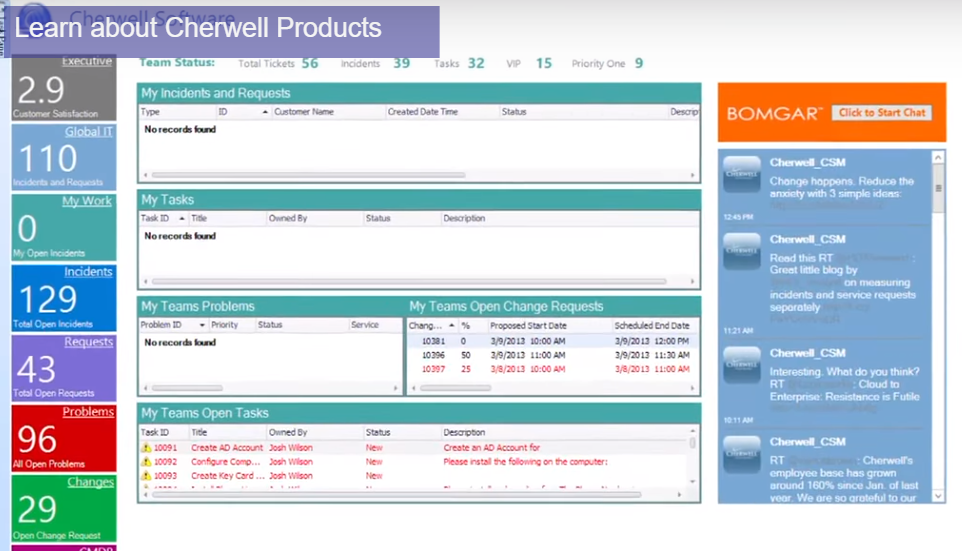962x551 pixels.
Task: Click the first Cherwell_CSM avatar icon
Action: (742, 174)
